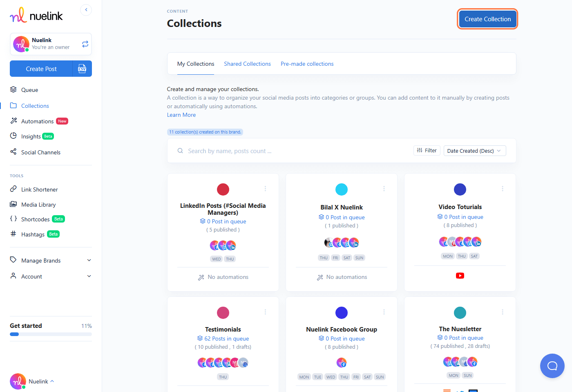Click the Get started label
Image resolution: width=572 pixels, height=392 pixels.
[x=26, y=325]
